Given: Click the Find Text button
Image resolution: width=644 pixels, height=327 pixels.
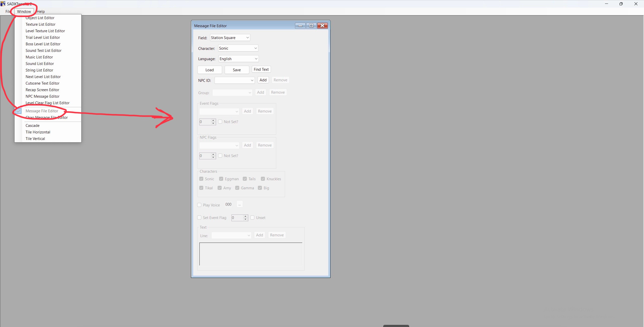Looking at the screenshot, I should [x=261, y=69].
